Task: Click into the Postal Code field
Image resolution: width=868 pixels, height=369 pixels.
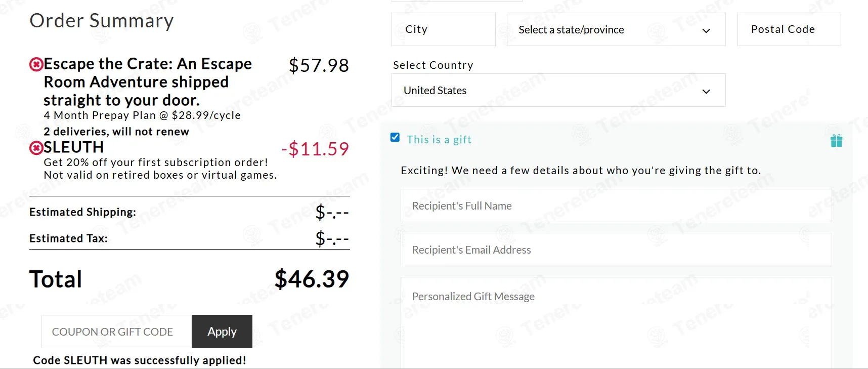Action: point(789,30)
